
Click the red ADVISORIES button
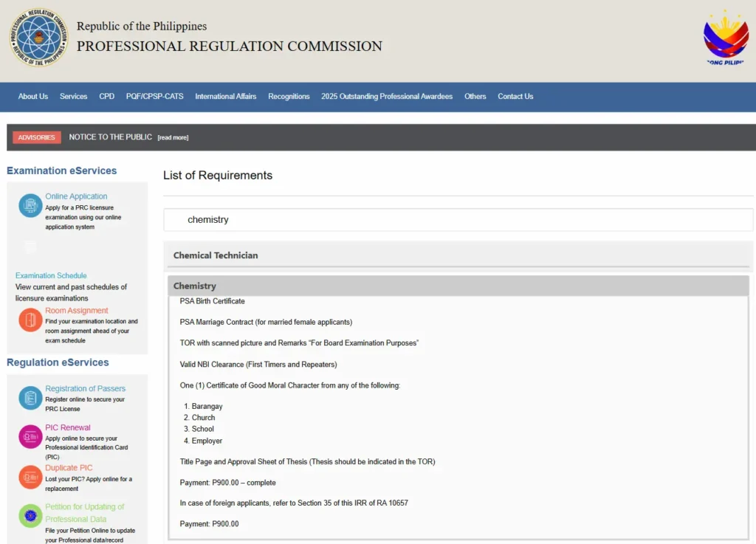[x=37, y=137]
